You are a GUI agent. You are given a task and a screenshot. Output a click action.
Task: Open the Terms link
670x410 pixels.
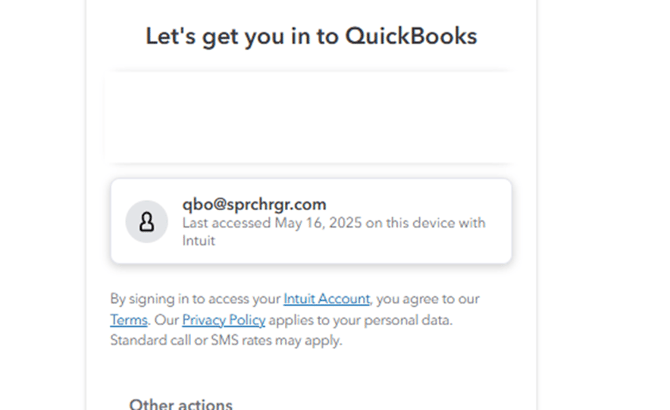[129, 320]
